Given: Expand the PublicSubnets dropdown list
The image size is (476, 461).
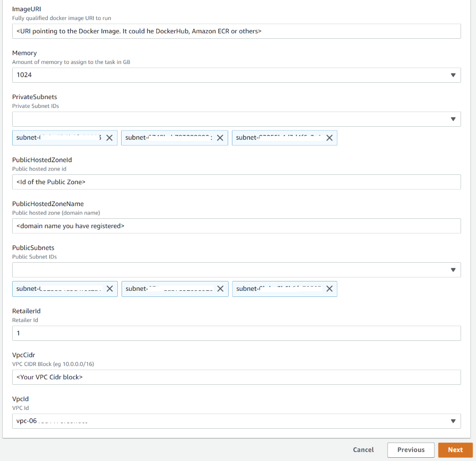Looking at the screenshot, I should click(236, 270).
